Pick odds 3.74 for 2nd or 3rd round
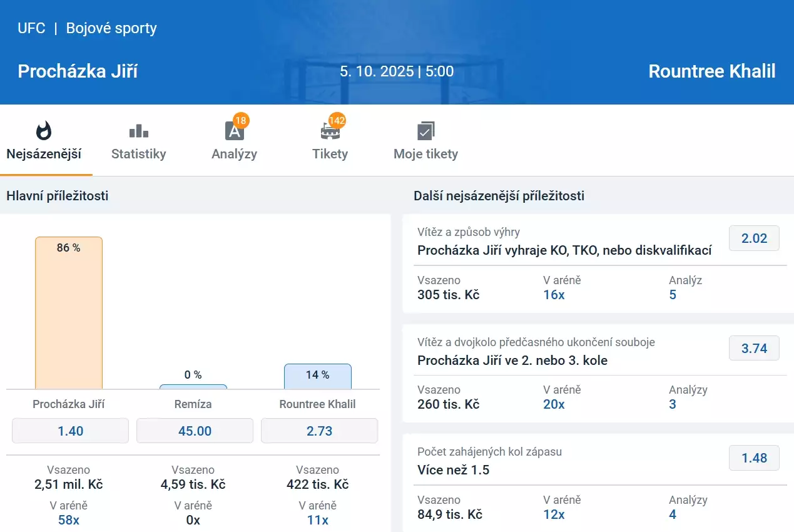This screenshot has width=794, height=532. (754, 349)
